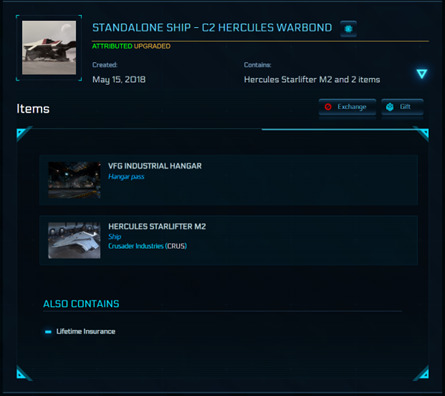Screen dimensions: 445x396
Task: Collapse the pledge details with the triangle arrow
Action: click(x=422, y=74)
